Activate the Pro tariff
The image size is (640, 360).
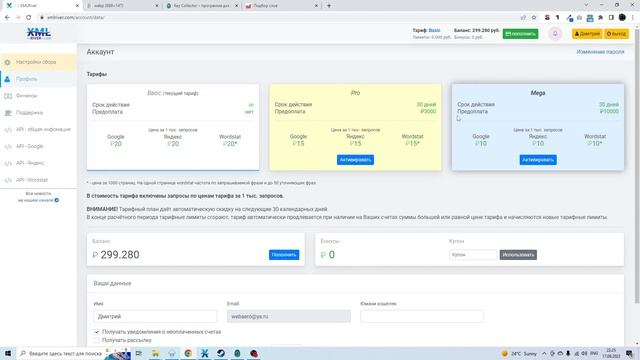355,160
